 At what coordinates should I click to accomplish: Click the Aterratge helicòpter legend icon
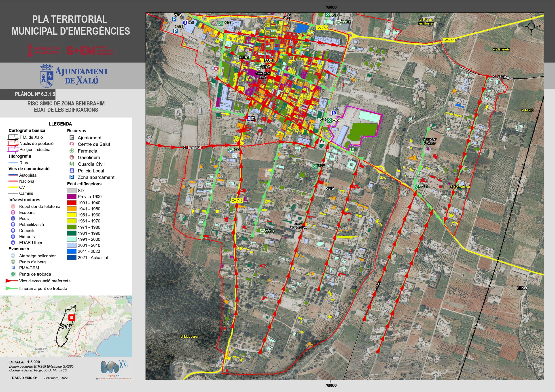click(x=13, y=256)
